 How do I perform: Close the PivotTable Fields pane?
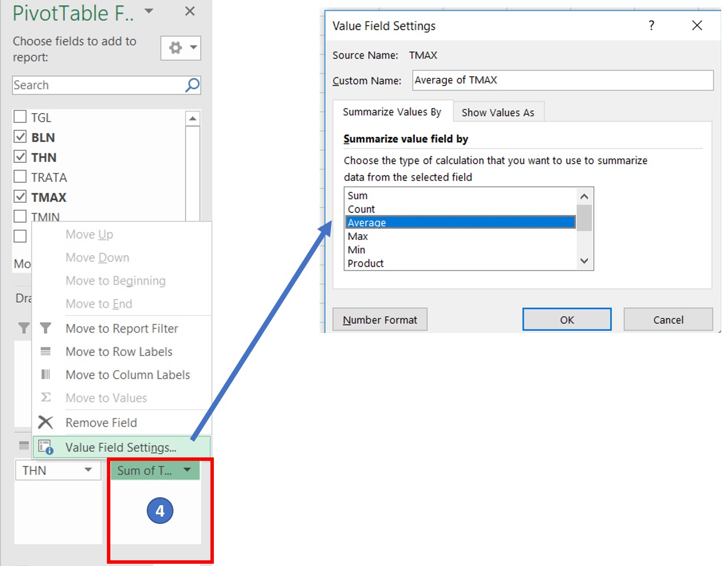[x=190, y=11]
